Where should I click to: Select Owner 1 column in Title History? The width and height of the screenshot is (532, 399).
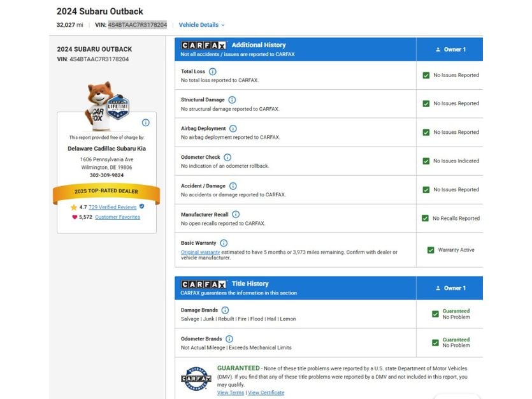tap(450, 288)
